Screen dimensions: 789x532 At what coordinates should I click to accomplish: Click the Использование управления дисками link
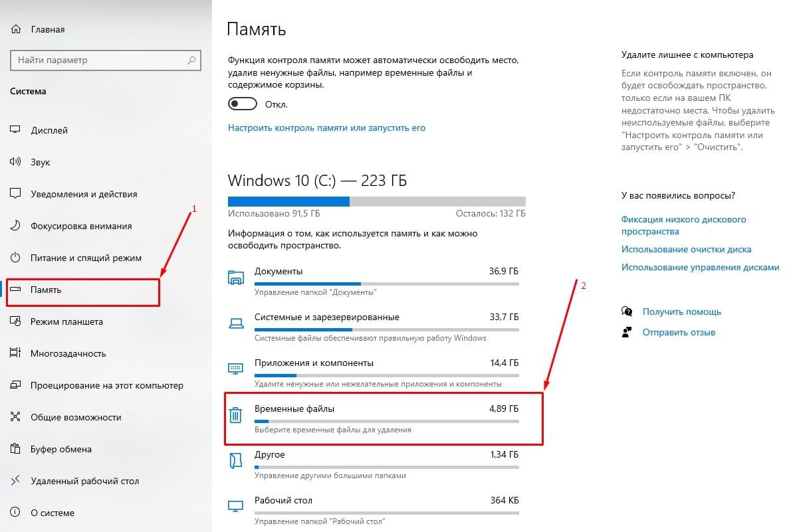coord(699,267)
